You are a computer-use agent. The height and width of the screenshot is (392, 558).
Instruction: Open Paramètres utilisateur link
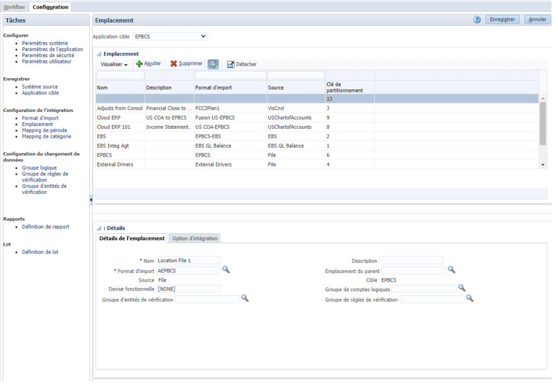tap(47, 61)
